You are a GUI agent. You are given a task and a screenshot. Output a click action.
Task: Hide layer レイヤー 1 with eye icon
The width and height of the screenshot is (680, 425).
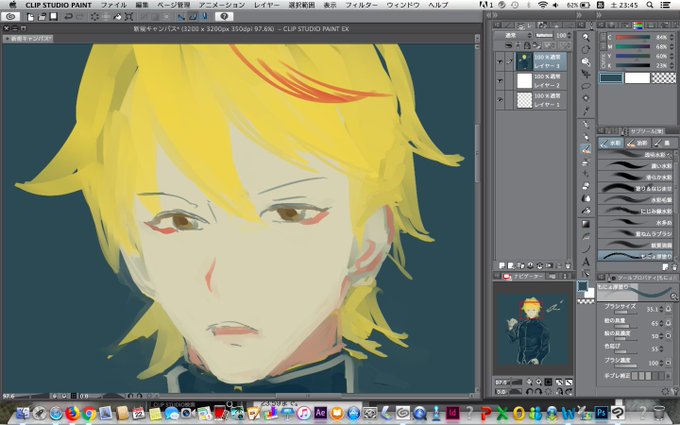pos(500,100)
